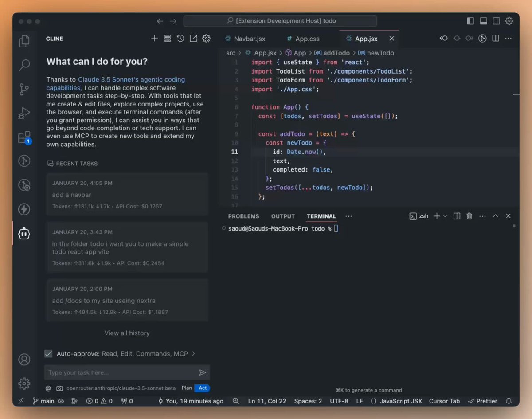The image size is (532, 419).
Task: Open the Spaces: 2 indentation selector
Action: click(x=308, y=401)
